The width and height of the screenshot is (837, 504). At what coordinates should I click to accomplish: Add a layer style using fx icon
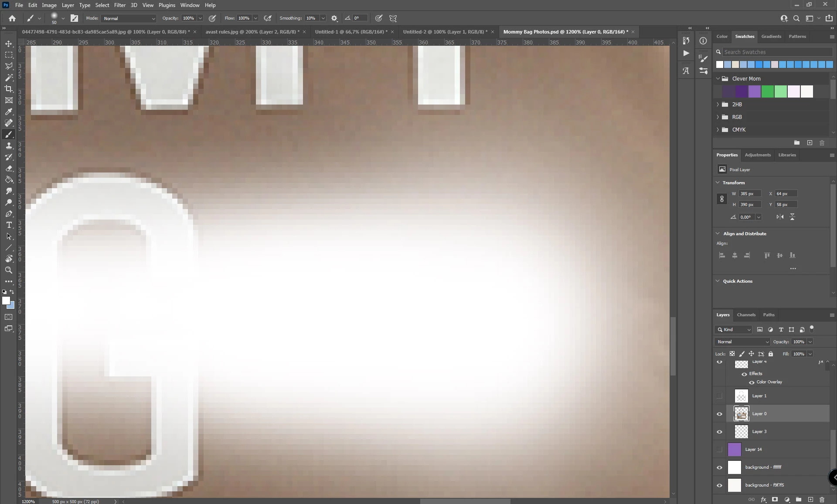[x=763, y=500]
